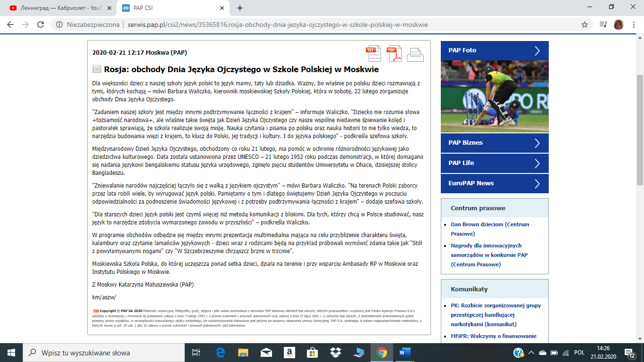Viewport: 644px width, 362px height.
Task: Export the article using PDF icon
Action: 394,54
